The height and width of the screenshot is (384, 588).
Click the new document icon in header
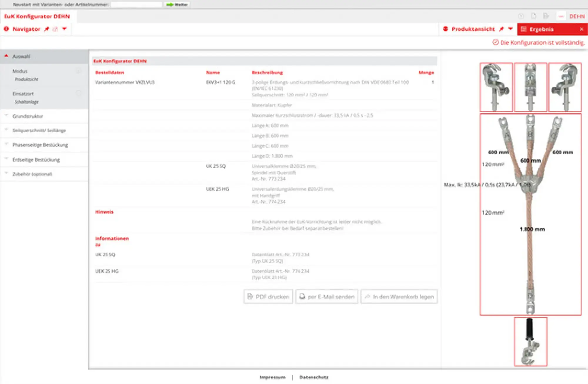(x=533, y=16)
